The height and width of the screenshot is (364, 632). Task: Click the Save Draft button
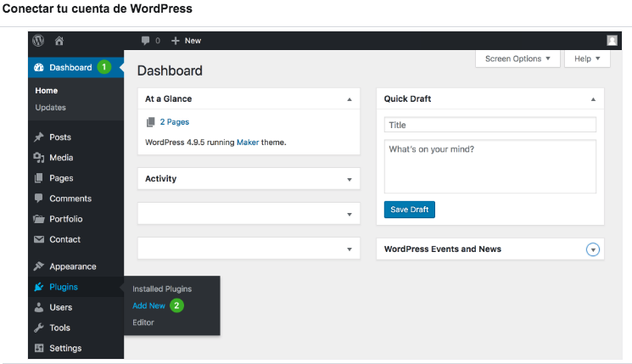pyautogui.click(x=410, y=210)
